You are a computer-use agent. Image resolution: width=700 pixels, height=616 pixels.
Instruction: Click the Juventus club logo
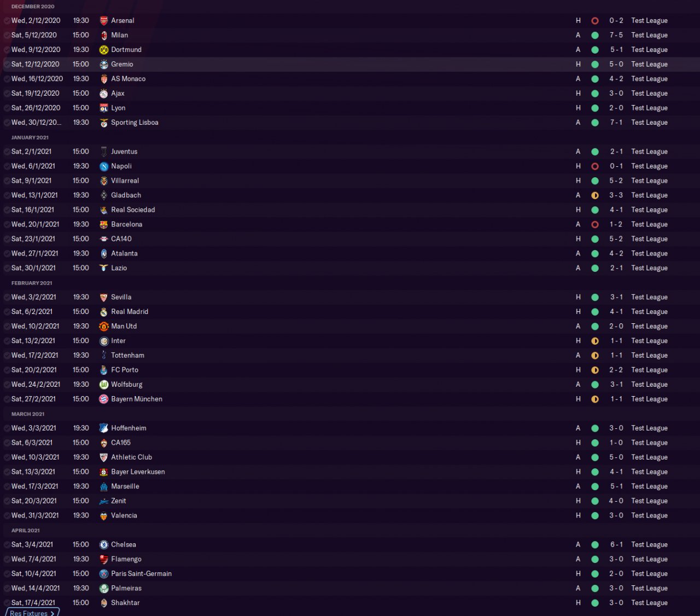[x=104, y=152]
